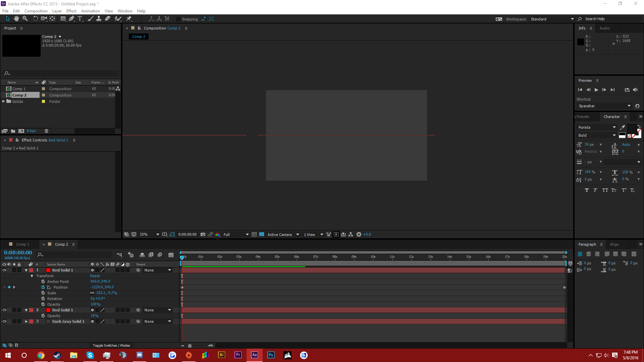Select the Puppet Pin tool
The height and width of the screenshot is (362, 644).
(129, 19)
